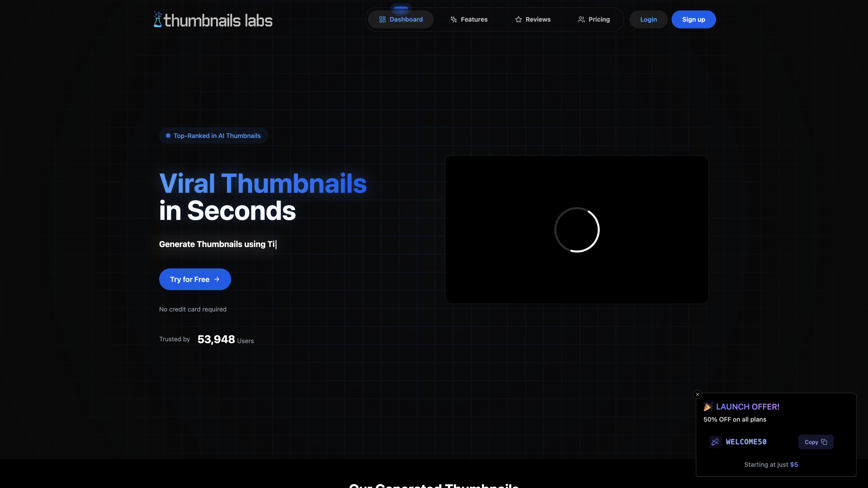Click the wand icon next to WELCOME50
The image size is (868, 488).
point(715,442)
